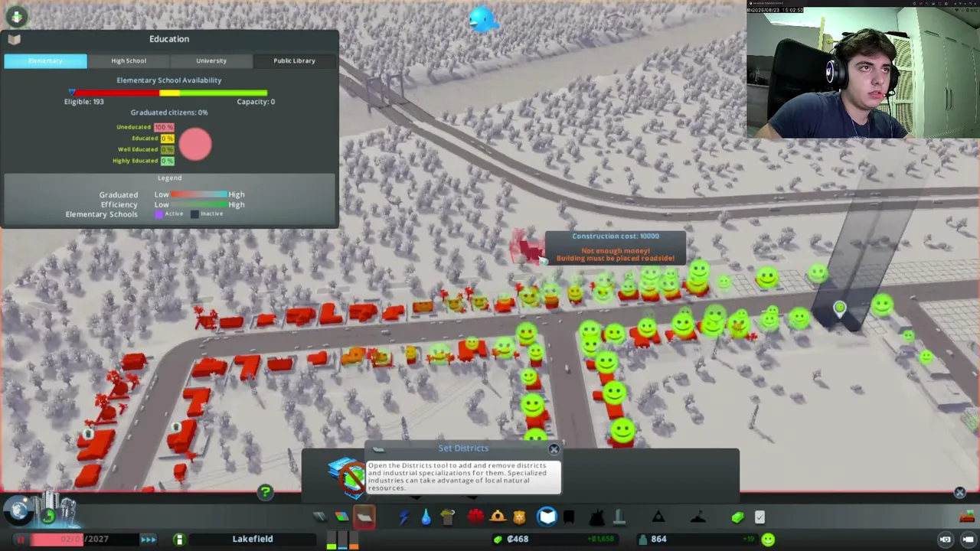Close the bottom panel with the X
980x551 pixels.
pos(959,493)
